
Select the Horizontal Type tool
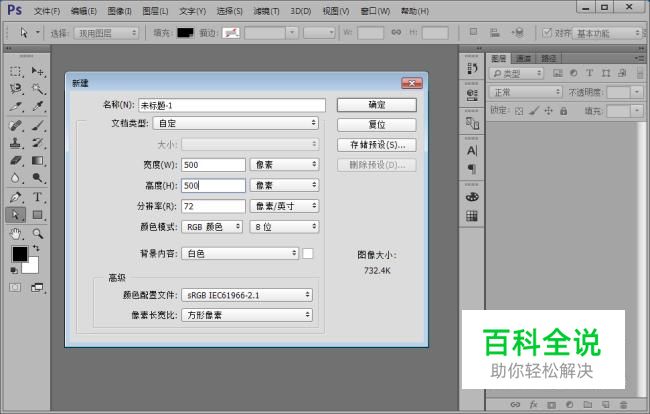coord(38,197)
